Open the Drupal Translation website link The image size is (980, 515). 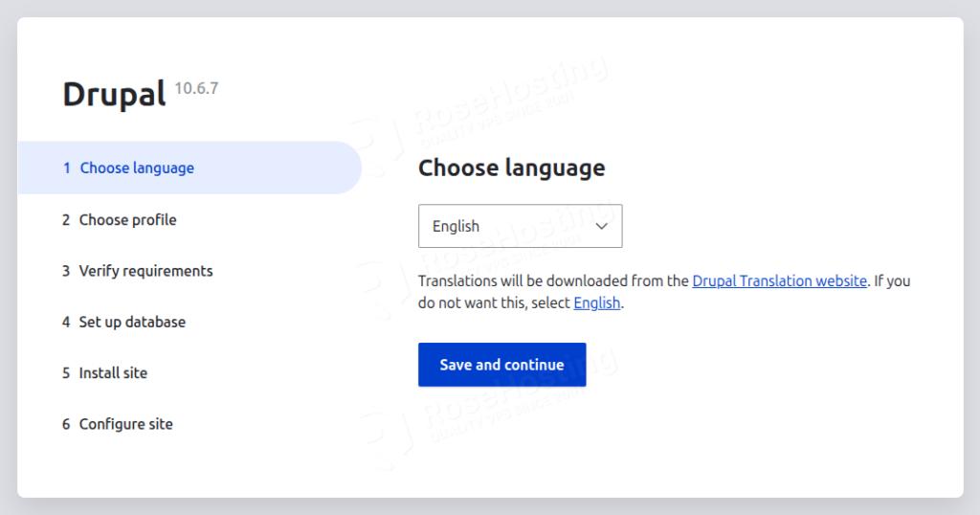pos(779,281)
